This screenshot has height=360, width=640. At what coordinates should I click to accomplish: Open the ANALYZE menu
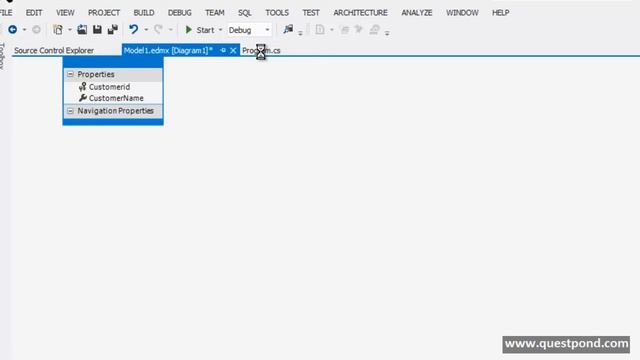click(417, 13)
